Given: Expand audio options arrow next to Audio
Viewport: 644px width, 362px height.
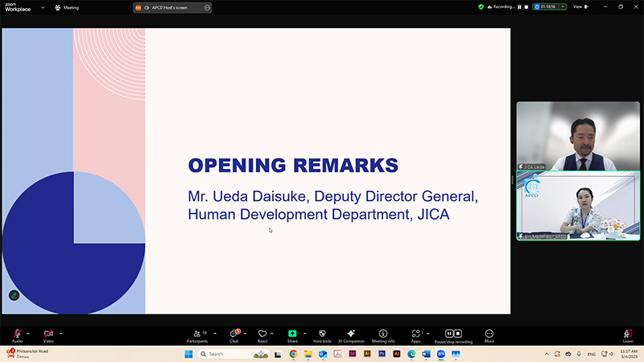Looking at the screenshot, I should 28,333.
